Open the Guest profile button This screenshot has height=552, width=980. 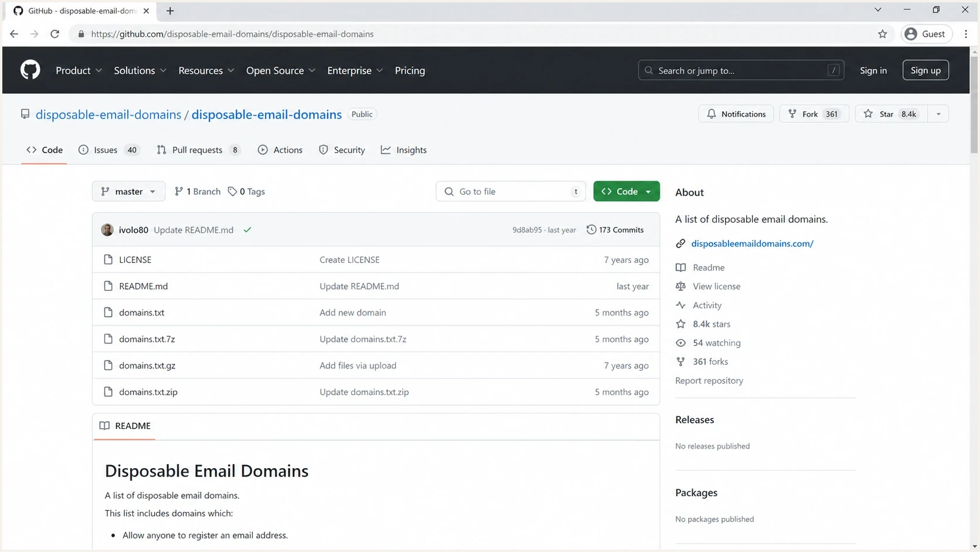point(926,34)
